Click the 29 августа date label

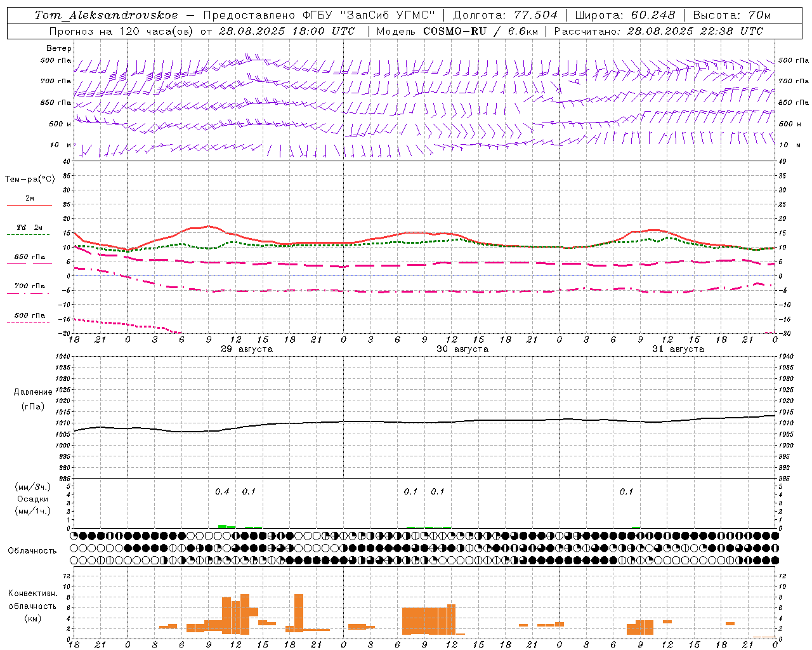coord(247,349)
